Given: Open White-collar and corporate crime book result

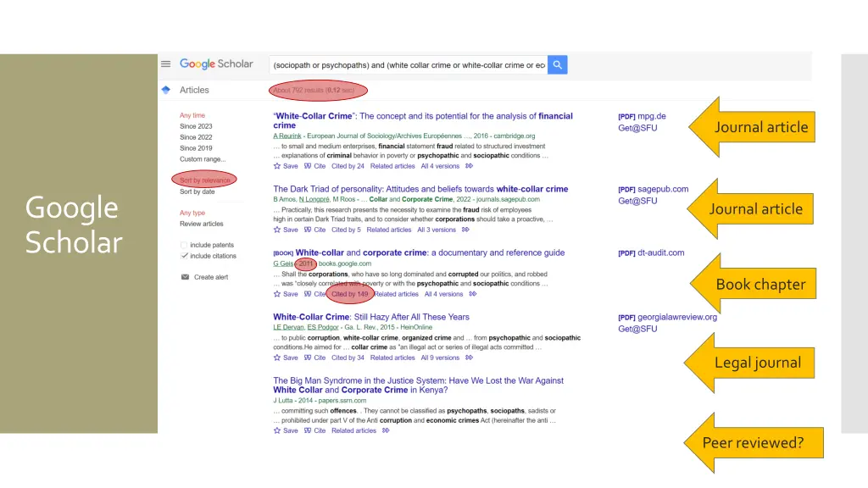Looking at the screenshot, I should [430, 252].
